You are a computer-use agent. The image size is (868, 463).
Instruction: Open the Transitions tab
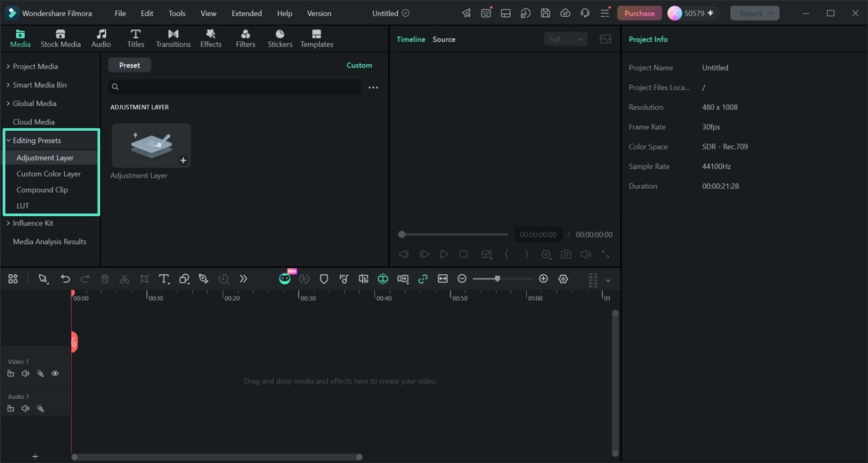point(173,39)
